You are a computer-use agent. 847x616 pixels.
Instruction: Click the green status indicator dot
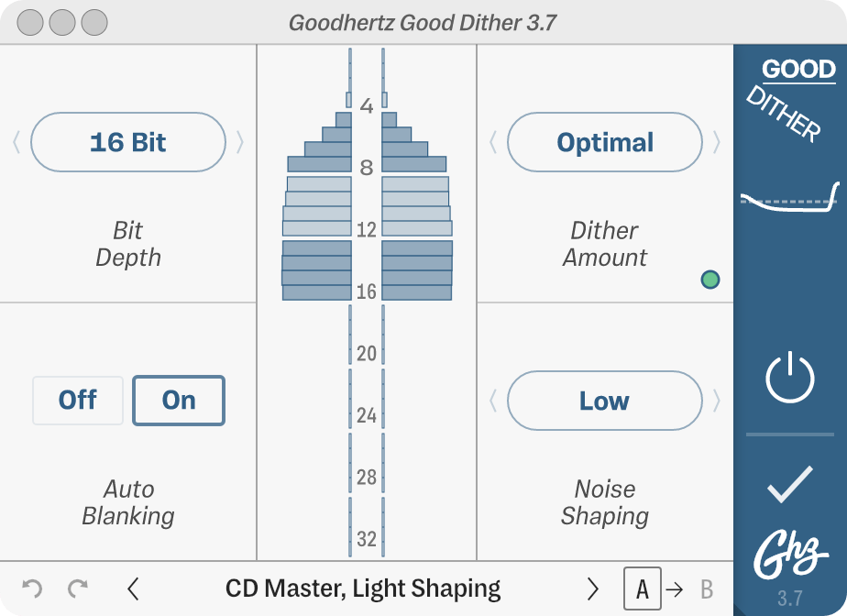[710, 279]
